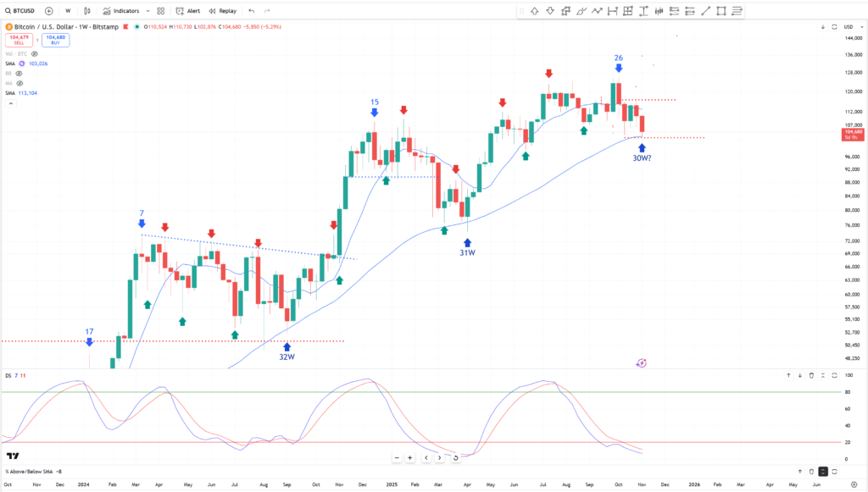Open the W timeframe interval selector
This screenshot has height=492, width=868.
click(x=68, y=11)
